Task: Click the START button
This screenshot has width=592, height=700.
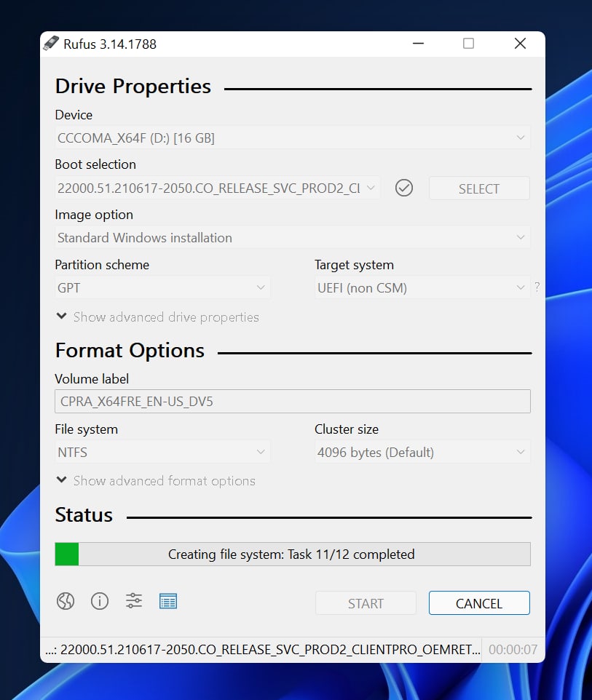Action: 366,603
